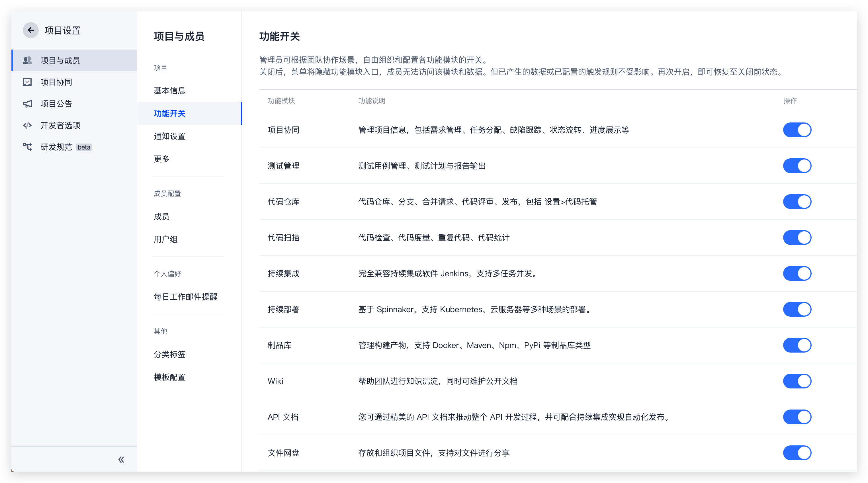Click the back arrow beside 项目设置
868x483 pixels.
pyautogui.click(x=31, y=30)
